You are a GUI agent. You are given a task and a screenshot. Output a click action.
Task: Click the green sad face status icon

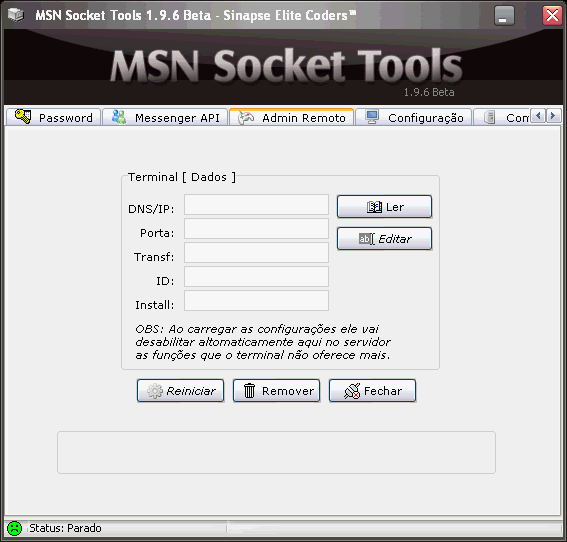click(15, 528)
